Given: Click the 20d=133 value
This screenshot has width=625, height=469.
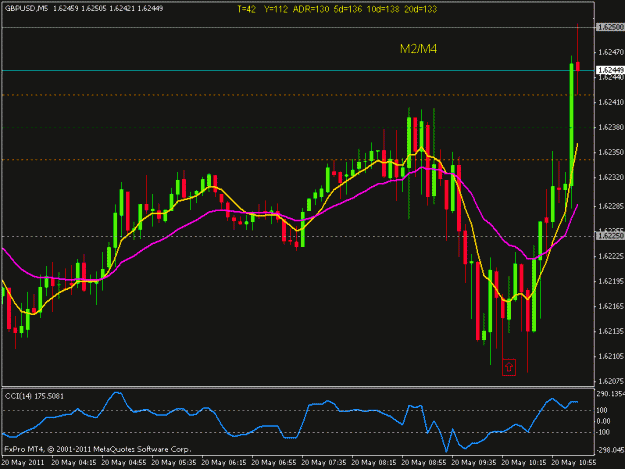Looking at the screenshot, I should tap(421, 9).
